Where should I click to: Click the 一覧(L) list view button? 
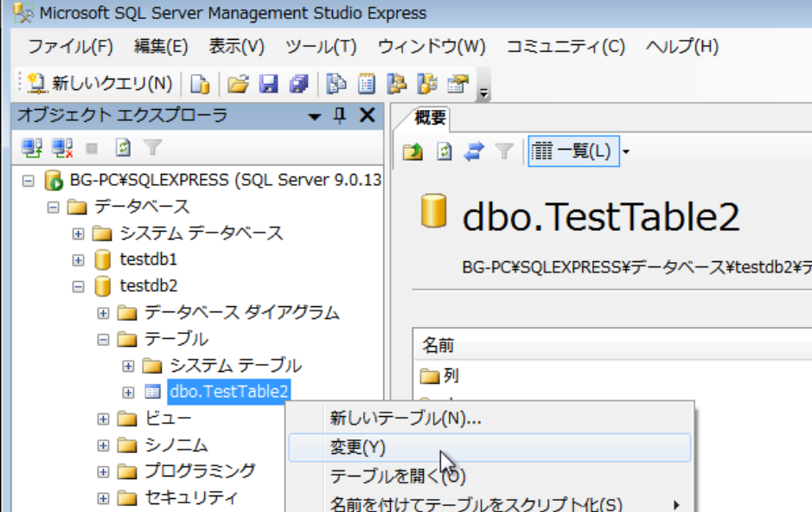tap(574, 151)
